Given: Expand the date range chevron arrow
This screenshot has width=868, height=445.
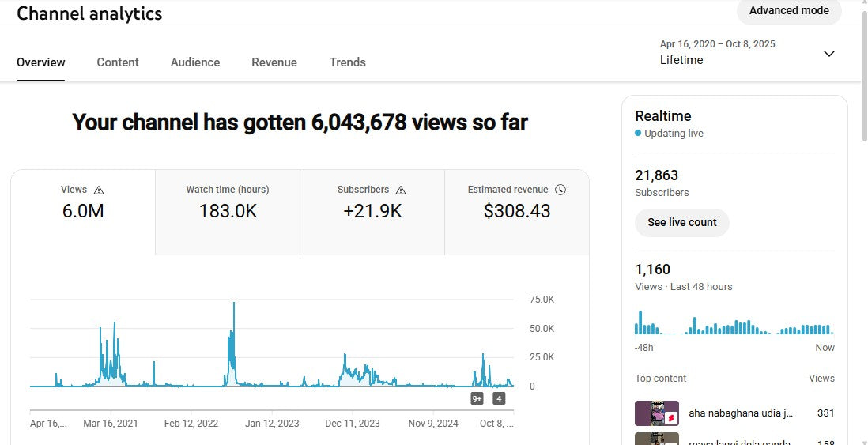Looking at the screenshot, I should point(828,54).
